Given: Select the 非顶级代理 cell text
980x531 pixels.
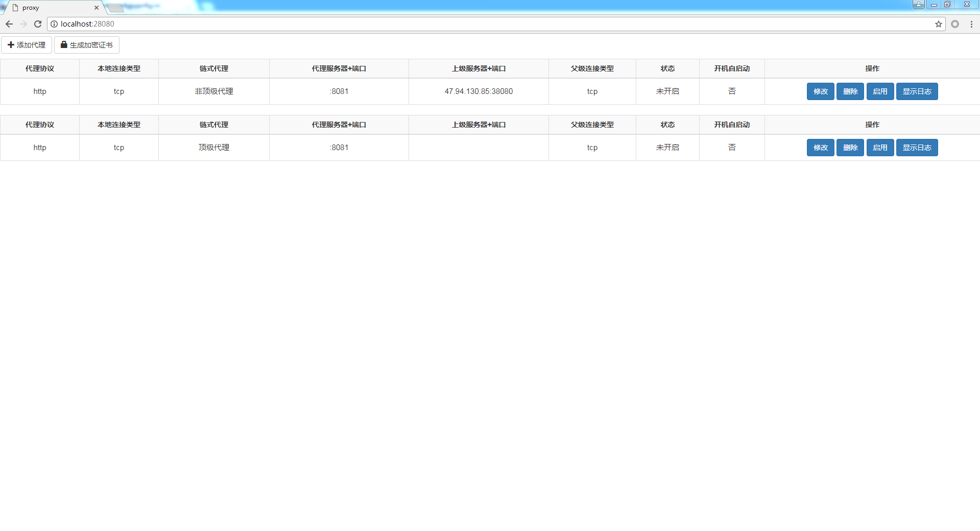Looking at the screenshot, I should point(214,91).
